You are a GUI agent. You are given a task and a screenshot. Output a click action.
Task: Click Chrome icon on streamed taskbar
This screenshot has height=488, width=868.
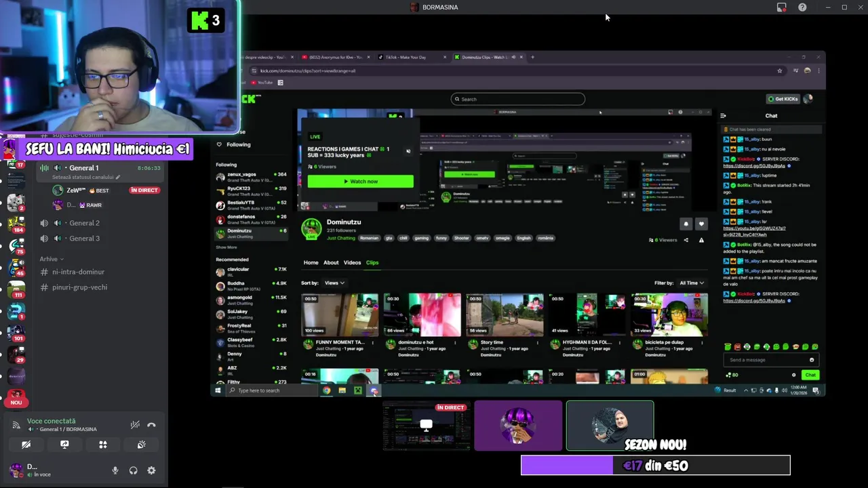[327, 390]
